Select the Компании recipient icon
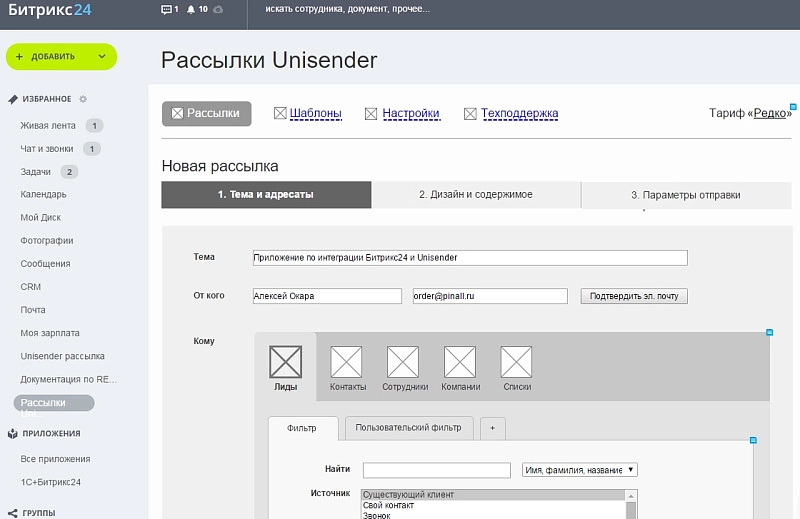The height and width of the screenshot is (519, 800). click(460, 362)
